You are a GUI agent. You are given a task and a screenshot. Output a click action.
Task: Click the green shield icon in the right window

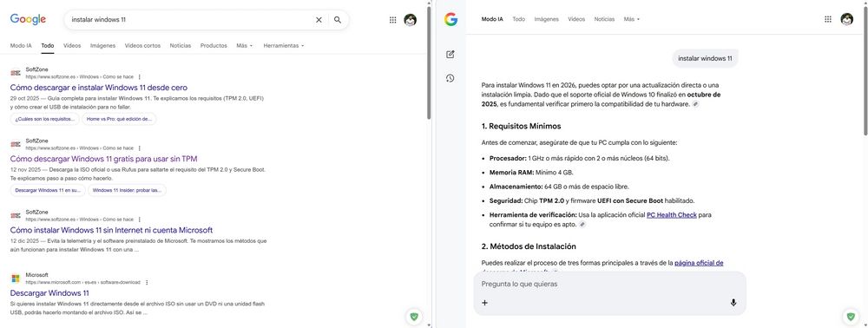pyautogui.click(x=851, y=317)
